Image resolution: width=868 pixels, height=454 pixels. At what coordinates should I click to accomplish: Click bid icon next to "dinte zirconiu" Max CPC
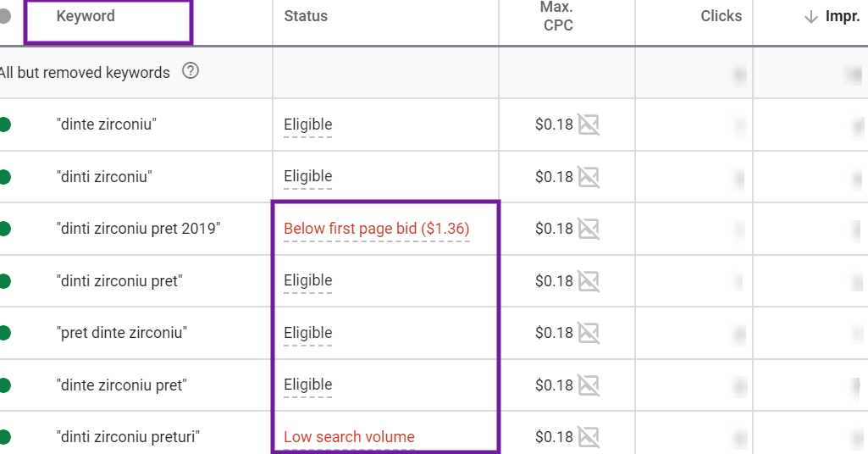tap(589, 125)
